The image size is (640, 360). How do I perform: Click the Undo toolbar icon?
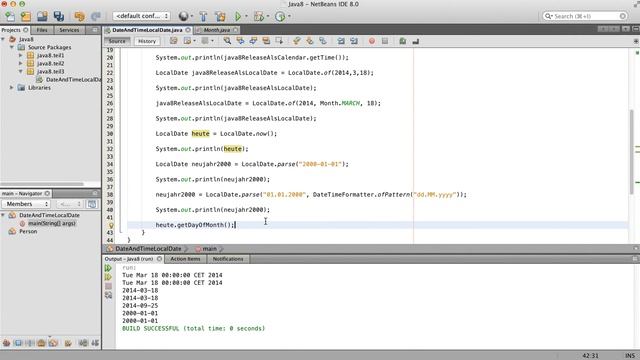tap(79, 16)
